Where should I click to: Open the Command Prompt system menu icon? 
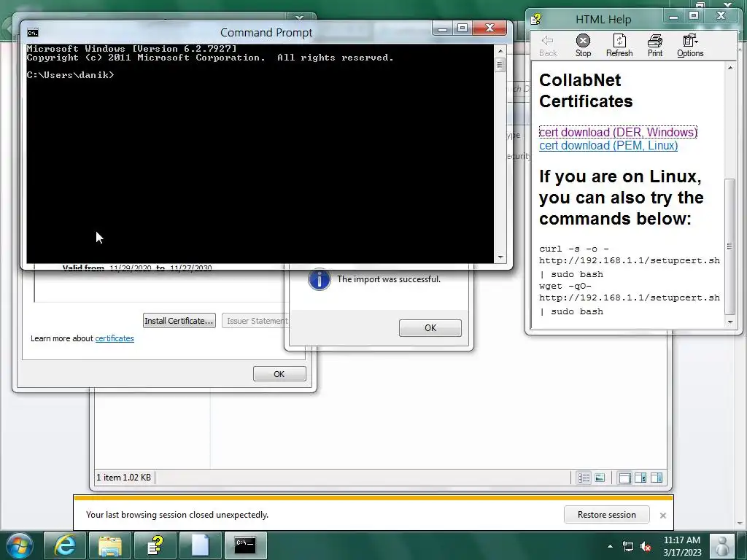pos(33,32)
